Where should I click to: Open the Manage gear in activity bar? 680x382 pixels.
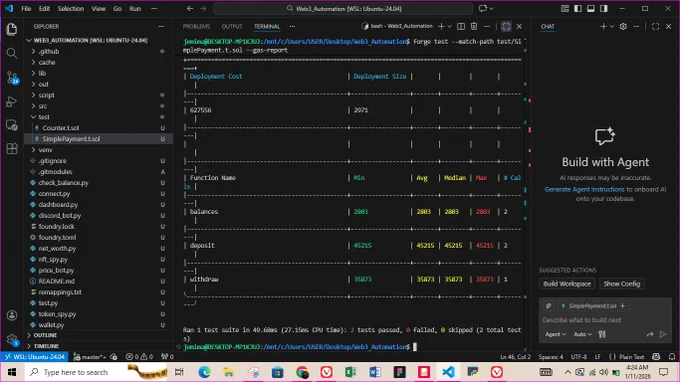pyautogui.click(x=12, y=340)
